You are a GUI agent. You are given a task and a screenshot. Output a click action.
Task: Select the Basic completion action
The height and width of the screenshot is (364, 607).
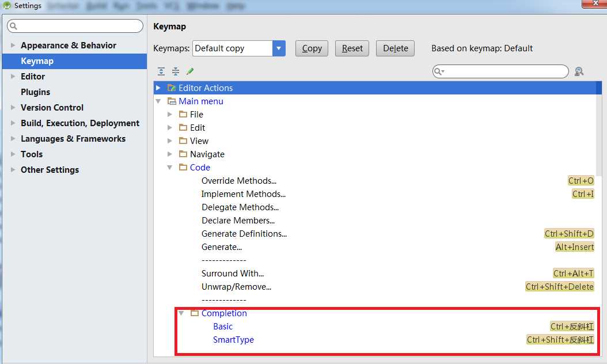pos(223,327)
